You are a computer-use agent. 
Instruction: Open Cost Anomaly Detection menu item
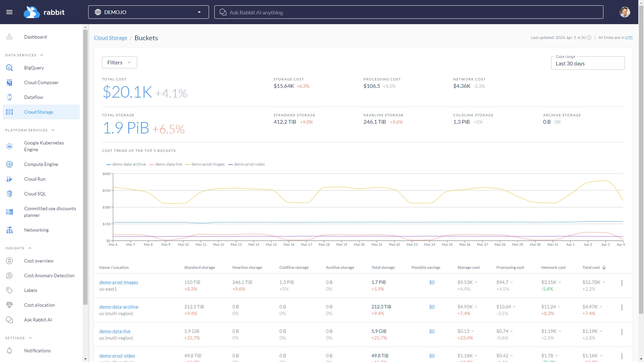[x=49, y=276]
